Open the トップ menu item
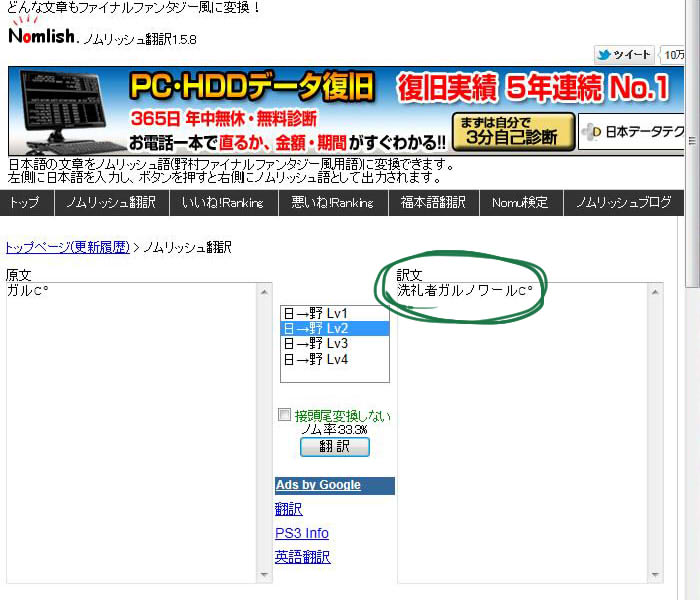This screenshot has height=600, width=700. 26,203
